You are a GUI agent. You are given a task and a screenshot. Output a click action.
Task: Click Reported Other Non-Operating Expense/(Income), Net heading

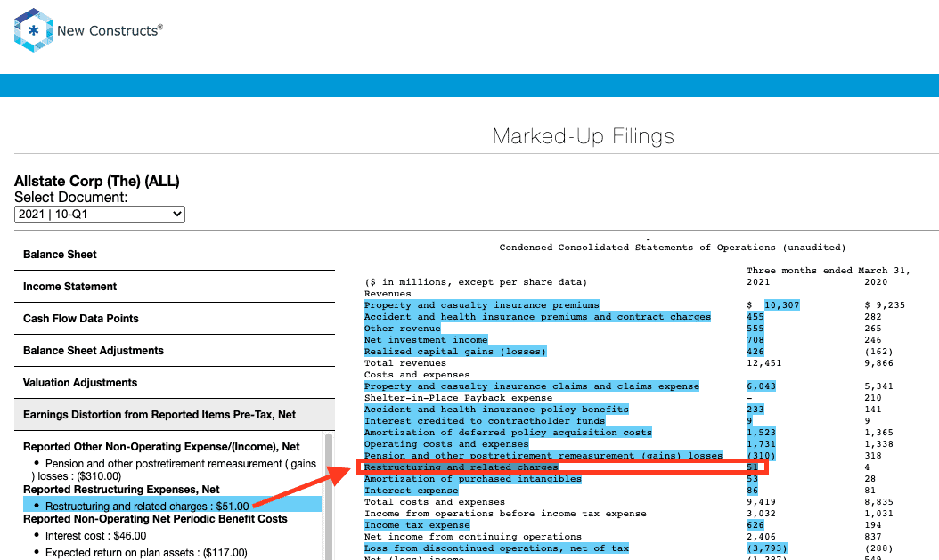coord(161,447)
